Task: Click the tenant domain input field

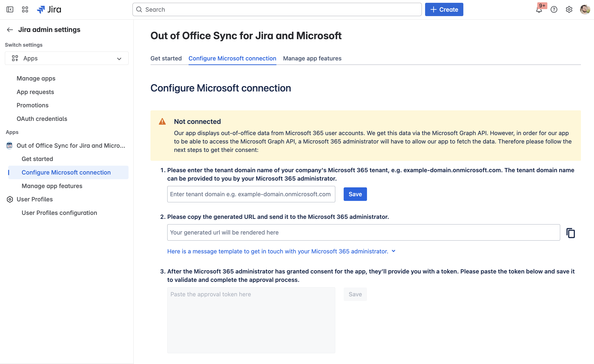Action: click(x=251, y=194)
